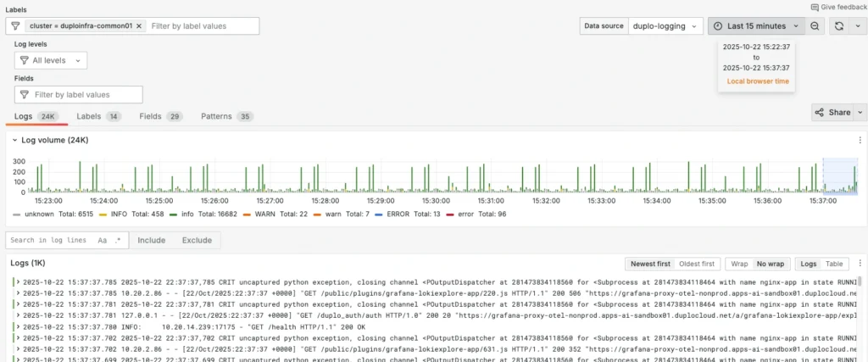Refresh the query with the refresh icon

(x=838, y=26)
